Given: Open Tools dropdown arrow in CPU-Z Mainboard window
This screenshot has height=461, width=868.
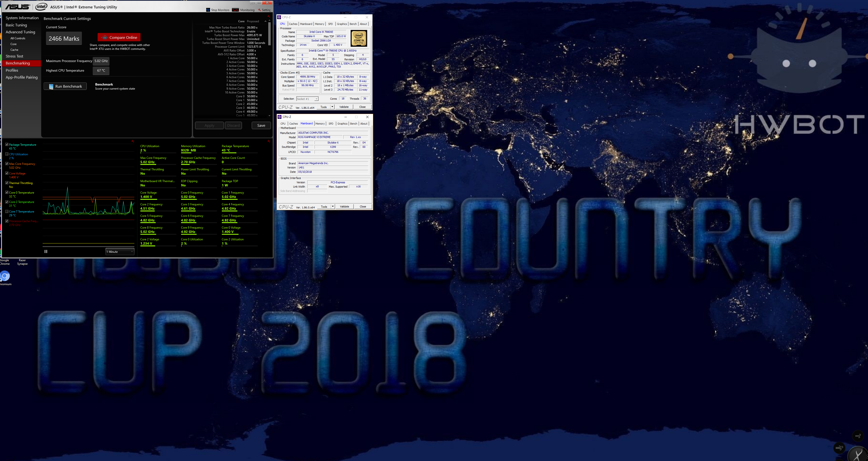Looking at the screenshot, I should click(x=333, y=207).
